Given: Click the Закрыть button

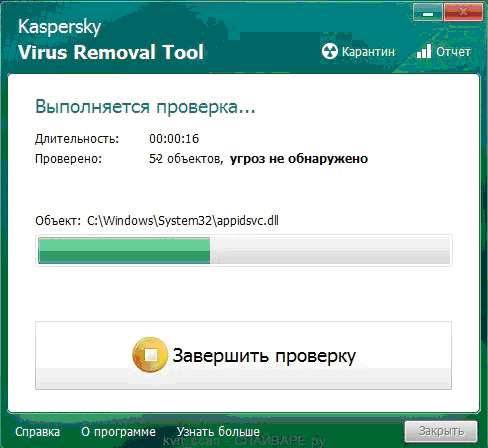Looking at the screenshot, I should point(441,431).
